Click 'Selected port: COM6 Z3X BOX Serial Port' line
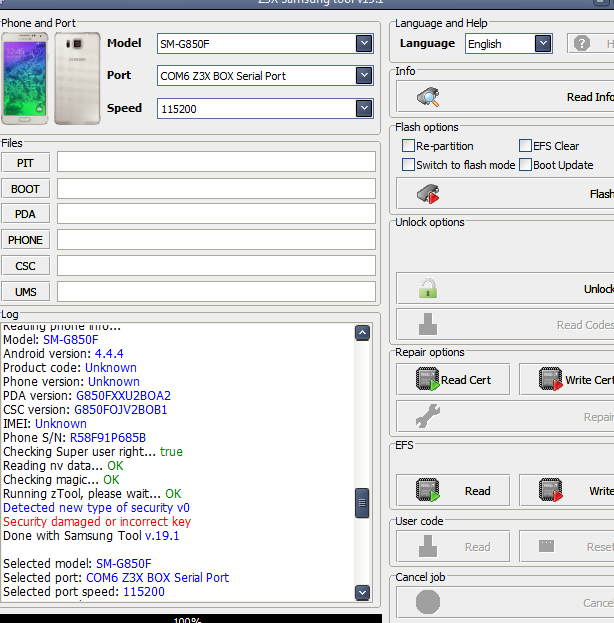Image resolution: width=614 pixels, height=623 pixels. (x=116, y=577)
